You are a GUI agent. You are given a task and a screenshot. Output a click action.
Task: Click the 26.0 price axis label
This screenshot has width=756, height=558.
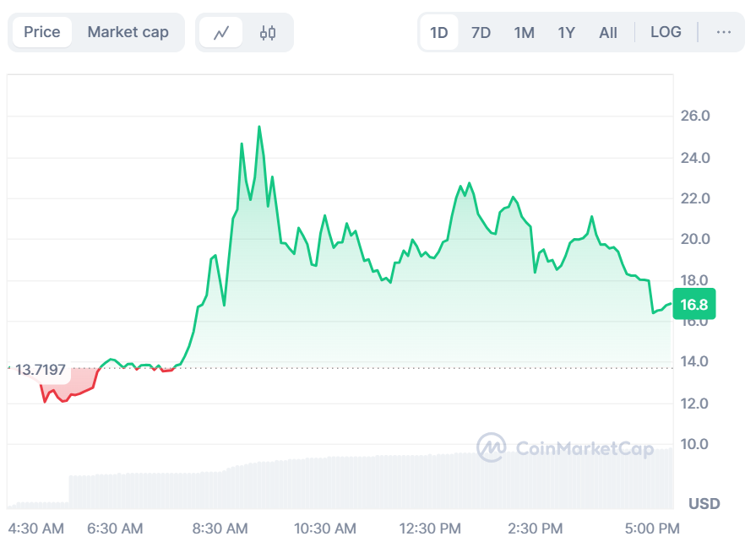coord(695,116)
